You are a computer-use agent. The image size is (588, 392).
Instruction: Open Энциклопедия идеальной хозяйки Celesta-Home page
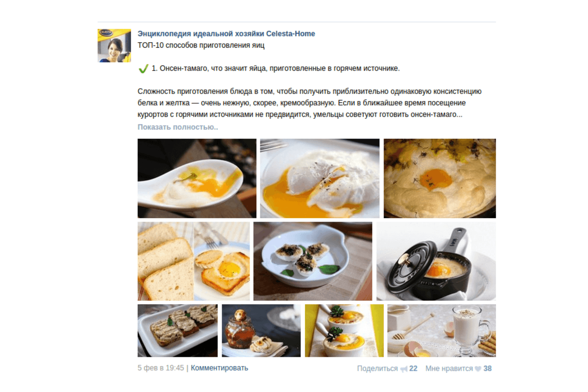[226, 34]
